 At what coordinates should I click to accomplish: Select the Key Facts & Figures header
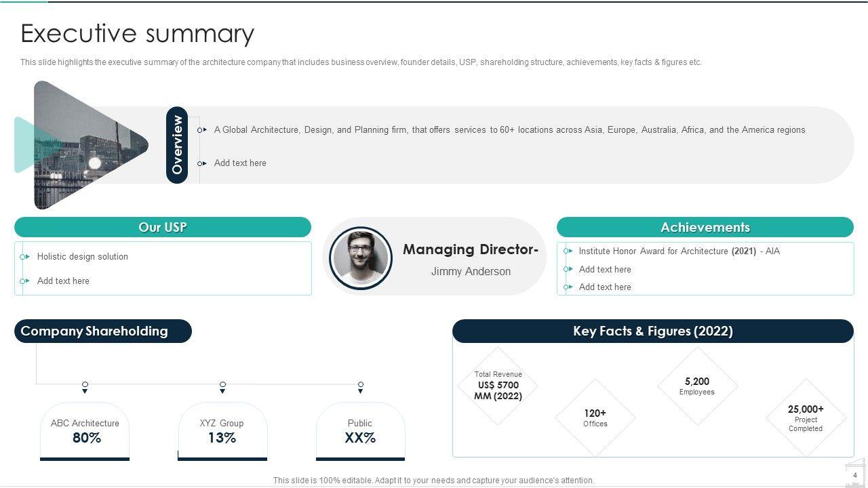(653, 331)
